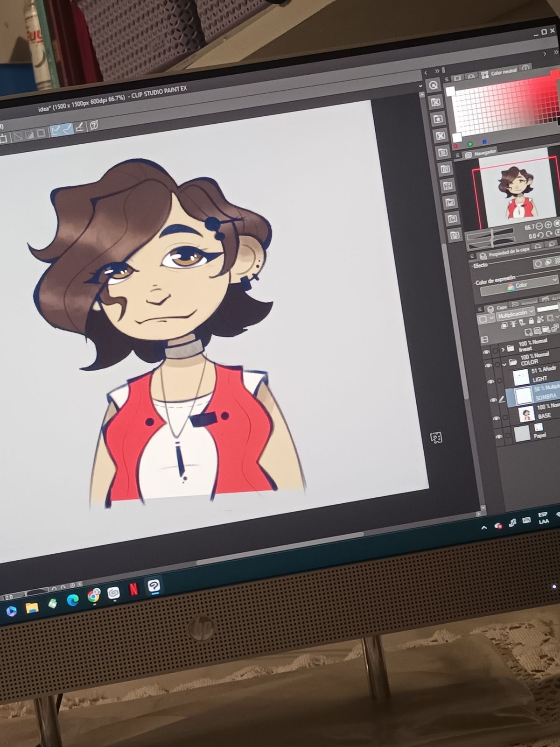Rotate canvas right in the Navigator
The image size is (560, 747).
[x=550, y=234]
